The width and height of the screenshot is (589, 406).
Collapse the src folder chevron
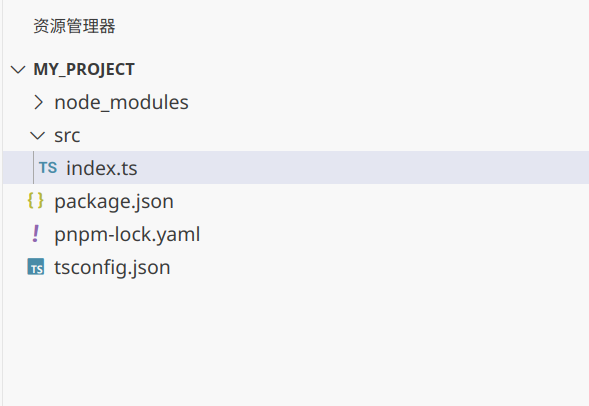tap(37, 135)
